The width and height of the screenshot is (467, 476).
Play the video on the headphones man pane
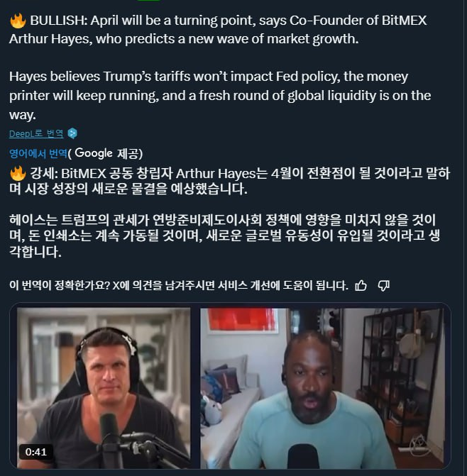[104, 388]
